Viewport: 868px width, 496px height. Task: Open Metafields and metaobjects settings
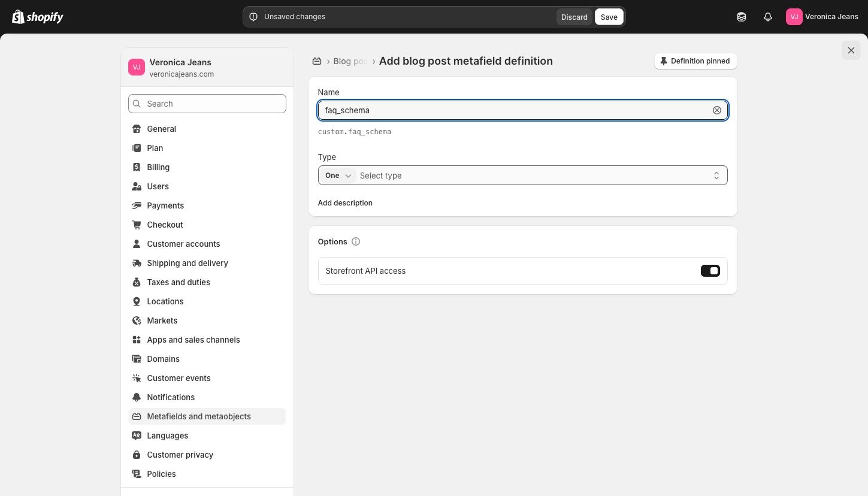coord(199,416)
